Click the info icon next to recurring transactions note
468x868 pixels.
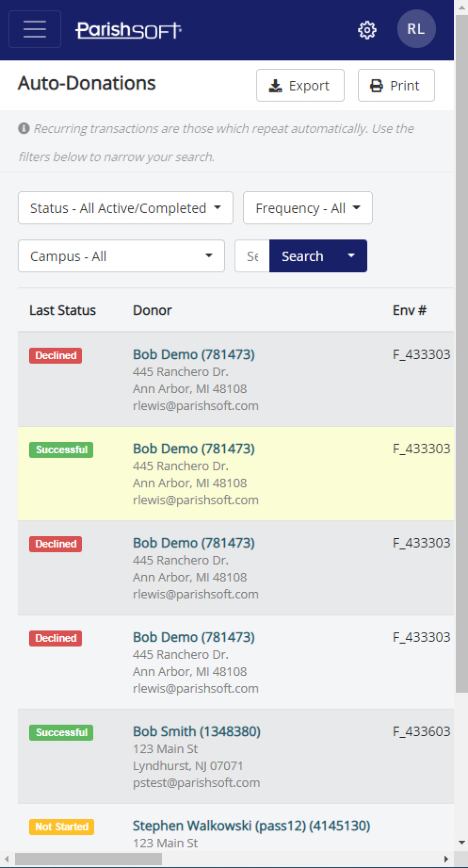23,128
